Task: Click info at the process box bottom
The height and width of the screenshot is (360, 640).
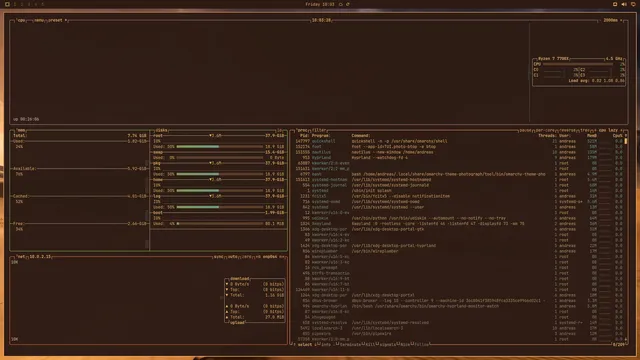Action: [x=325, y=344]
